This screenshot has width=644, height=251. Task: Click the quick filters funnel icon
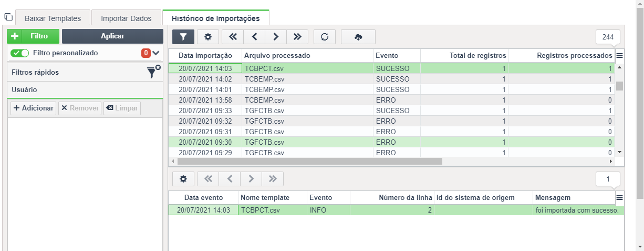point(153,72)
